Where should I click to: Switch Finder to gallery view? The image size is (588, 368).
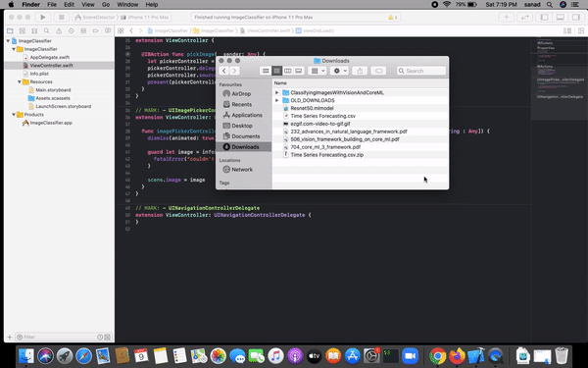point(299,71)
